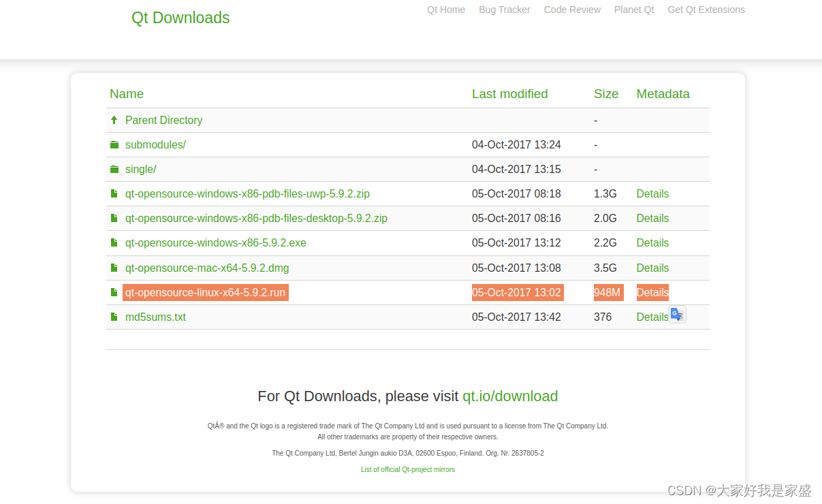Click the date 05-Oct-2017 13:08
This screenshot has width=822, height=504.
point(516,268)
